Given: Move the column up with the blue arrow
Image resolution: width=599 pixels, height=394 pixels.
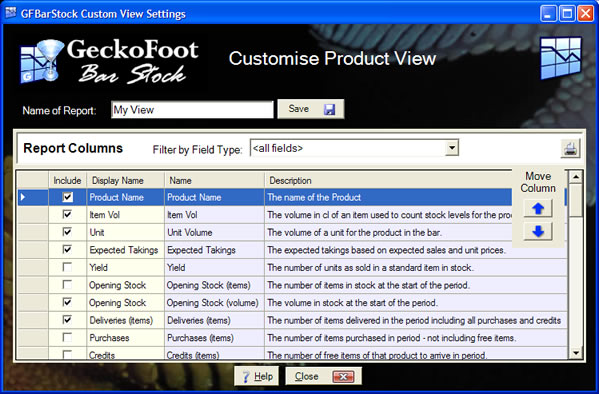Looking at the screenshot, I should point(538,208).
